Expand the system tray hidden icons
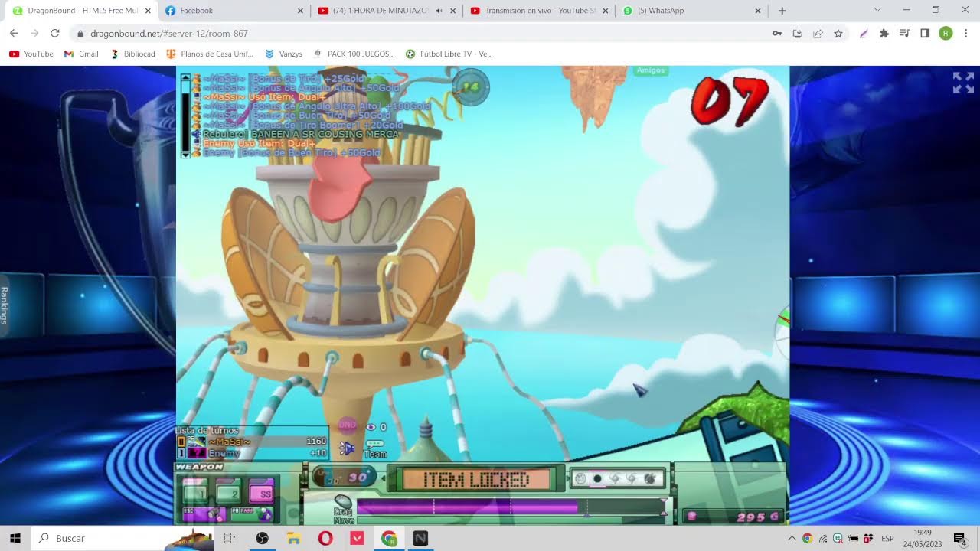The width and height of the screenshot is (980, 551). 792,538
